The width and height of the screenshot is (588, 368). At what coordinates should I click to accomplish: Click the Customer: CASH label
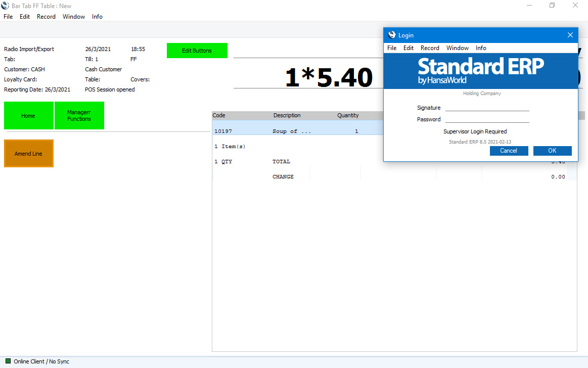point(24,69)
